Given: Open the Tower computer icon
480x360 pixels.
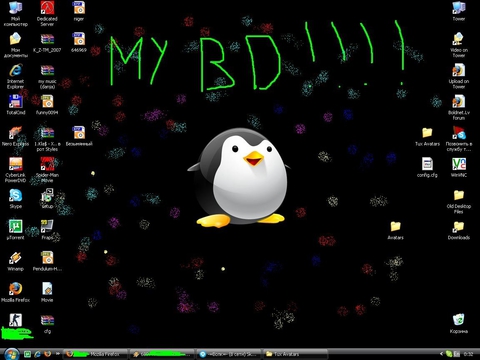Looking at the screenshot, I should (x=459, y=11).
